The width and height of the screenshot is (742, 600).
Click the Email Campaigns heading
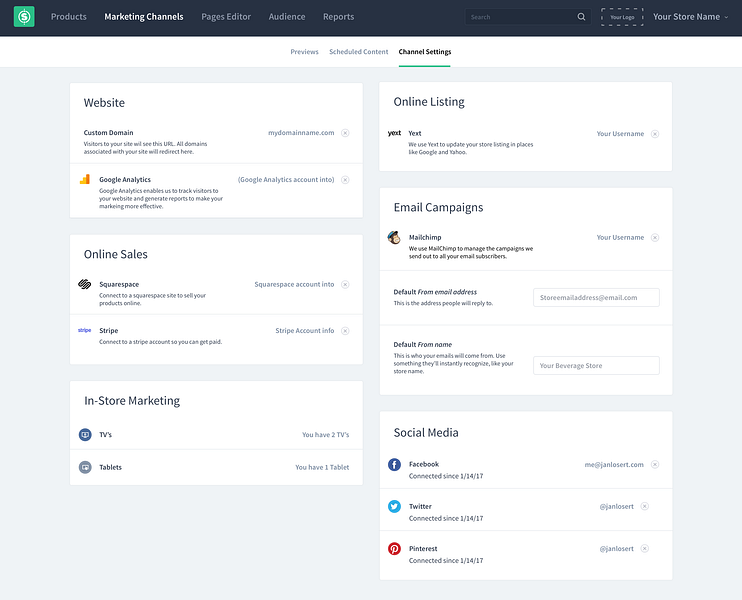tap(438, 207)
